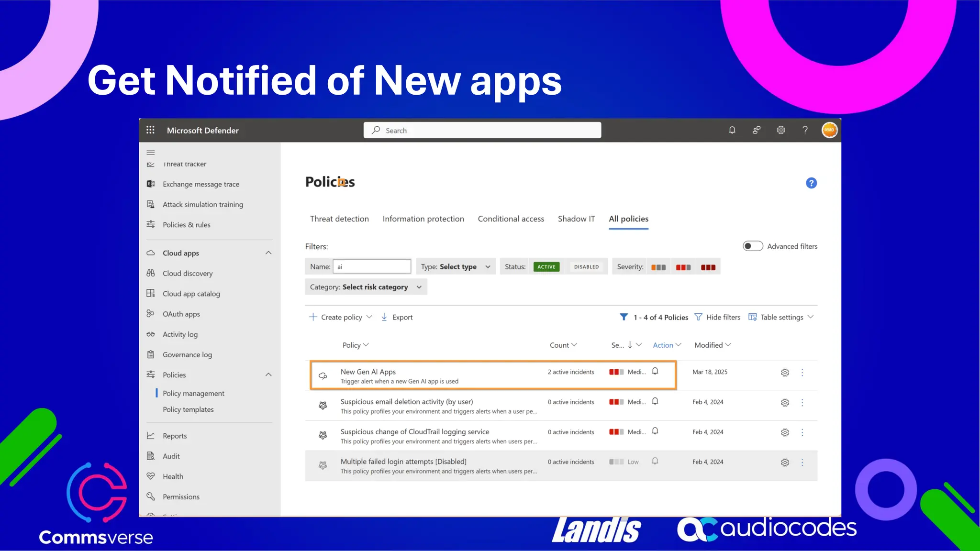The height and width of the screenshot is (551, 980).
Task: Click the Export download icon
Action: point(384,317)
